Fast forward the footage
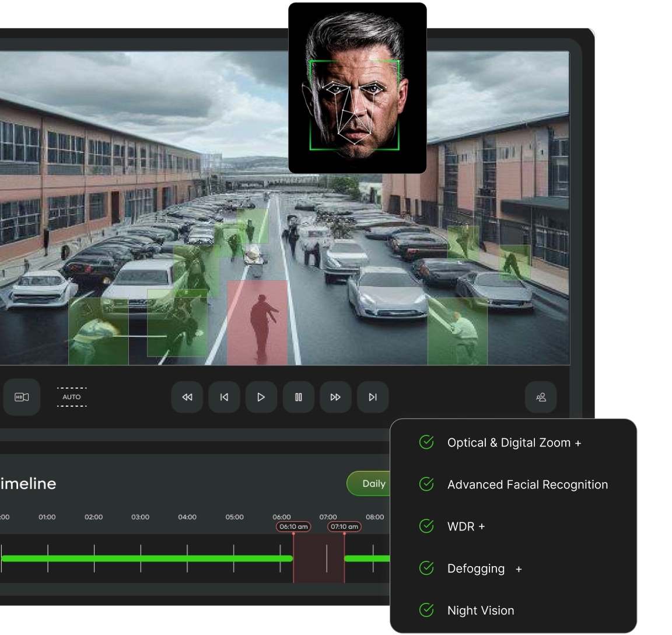672x635 pixels. click(335, 397)
